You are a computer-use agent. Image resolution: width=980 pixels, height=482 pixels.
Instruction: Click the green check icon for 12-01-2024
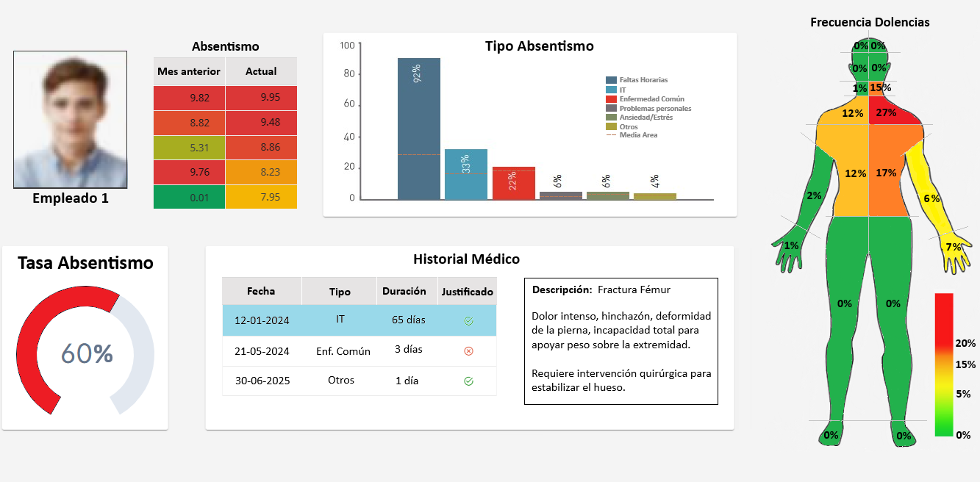[468, 321]
